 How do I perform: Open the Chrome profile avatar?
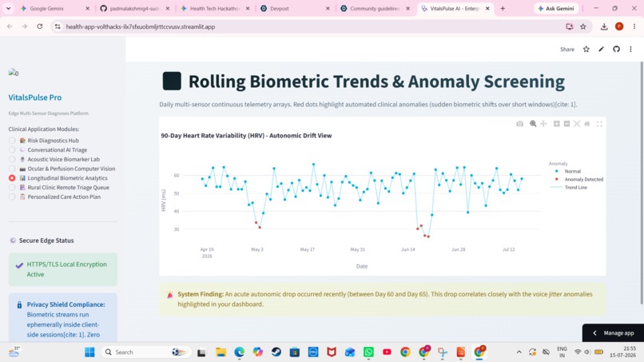tap(619, 26)
